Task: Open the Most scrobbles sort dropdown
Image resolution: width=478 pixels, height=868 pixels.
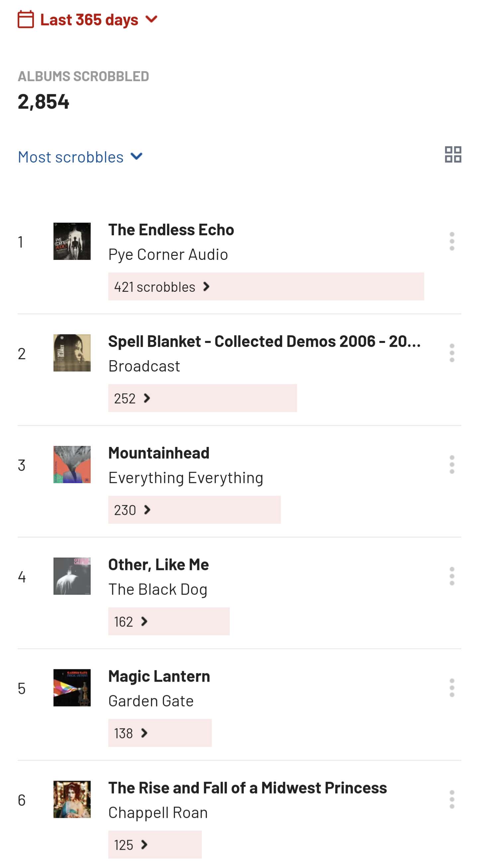Action: pyautogui.click(x=80, y=157)
